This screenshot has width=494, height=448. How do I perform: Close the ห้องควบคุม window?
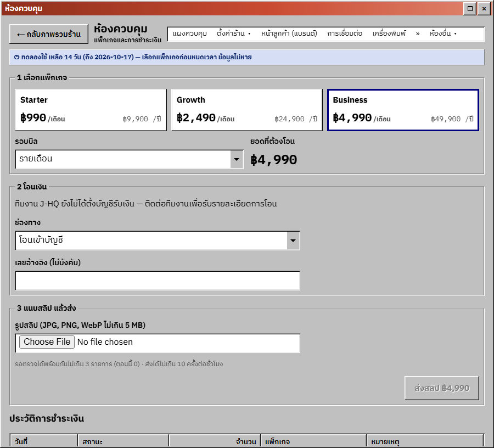click(484, 8)
